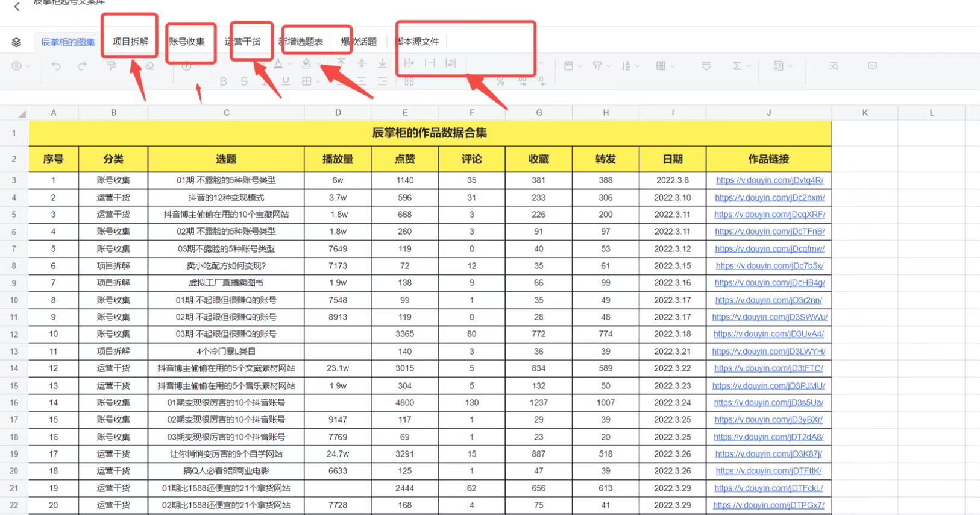Apply percent number format

click(x=501, y=81)
